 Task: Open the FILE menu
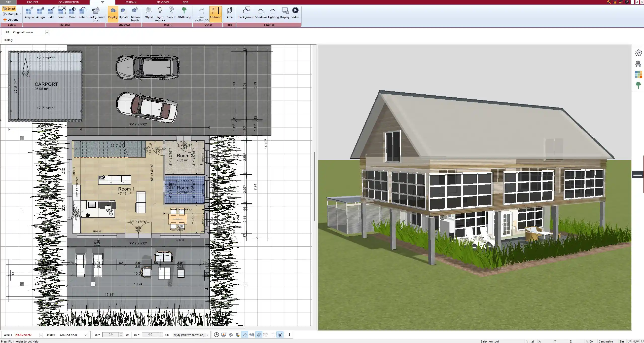[8, 2]
